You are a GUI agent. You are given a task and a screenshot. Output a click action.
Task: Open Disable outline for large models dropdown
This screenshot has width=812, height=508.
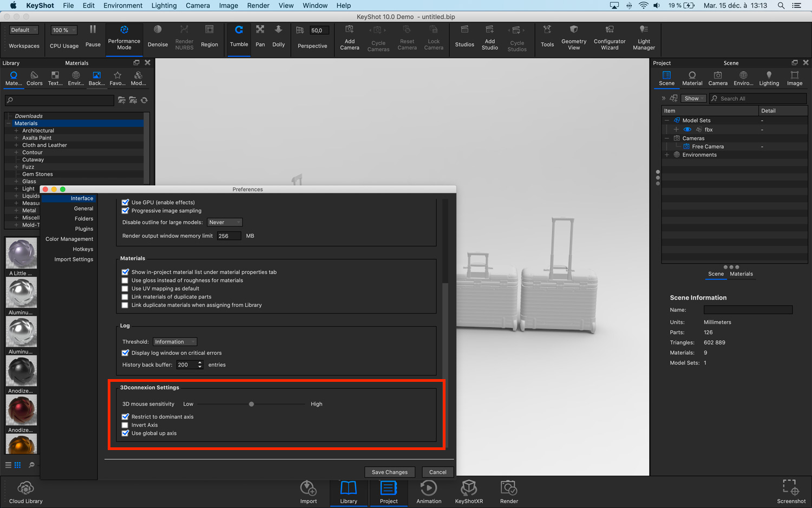(225, 222)
